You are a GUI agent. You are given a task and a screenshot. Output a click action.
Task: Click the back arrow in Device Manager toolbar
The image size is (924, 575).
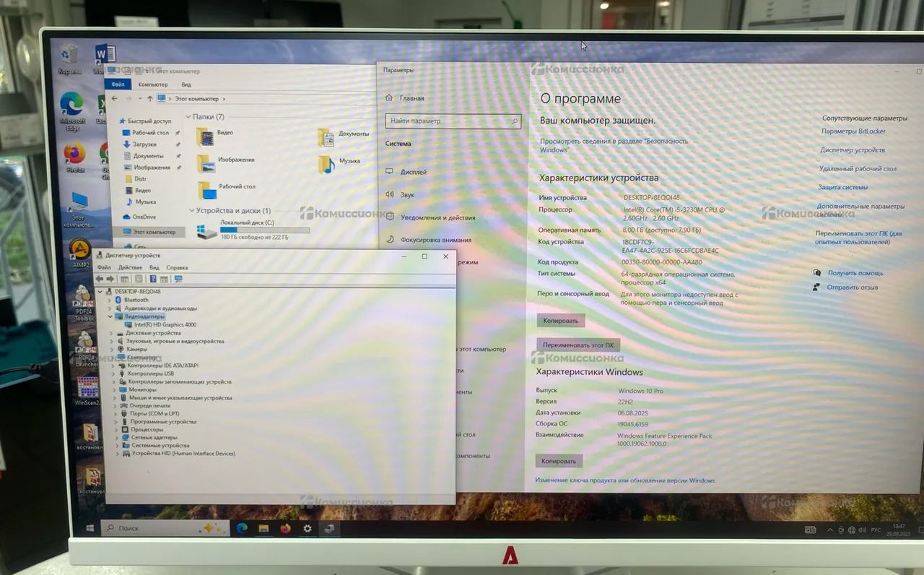pos(100,279)
